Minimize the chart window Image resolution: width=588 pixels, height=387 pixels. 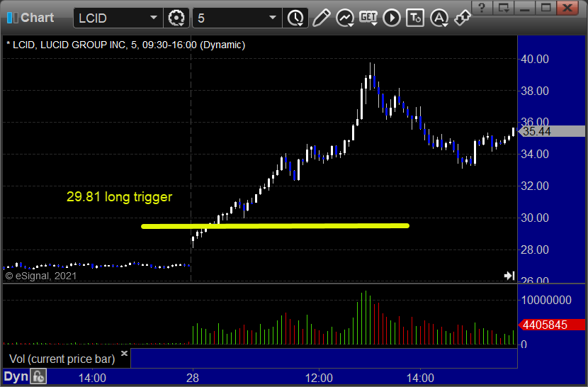525,7
